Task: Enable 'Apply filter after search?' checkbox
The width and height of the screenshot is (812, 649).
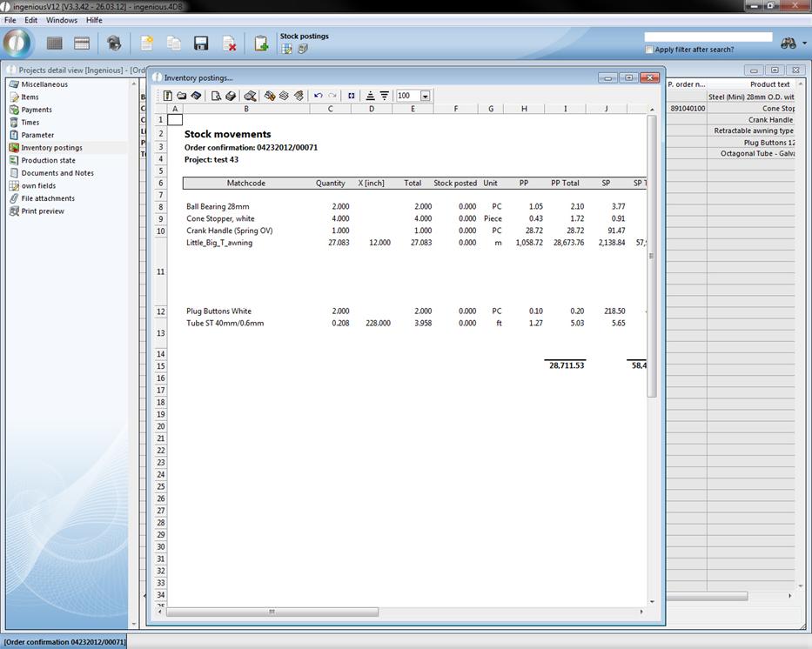Action: (x=649, y=50)
